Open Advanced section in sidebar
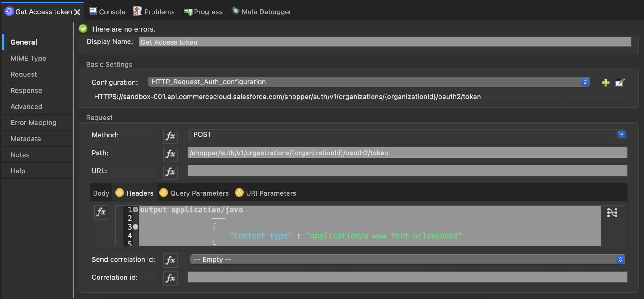 (x=37, y=106)
